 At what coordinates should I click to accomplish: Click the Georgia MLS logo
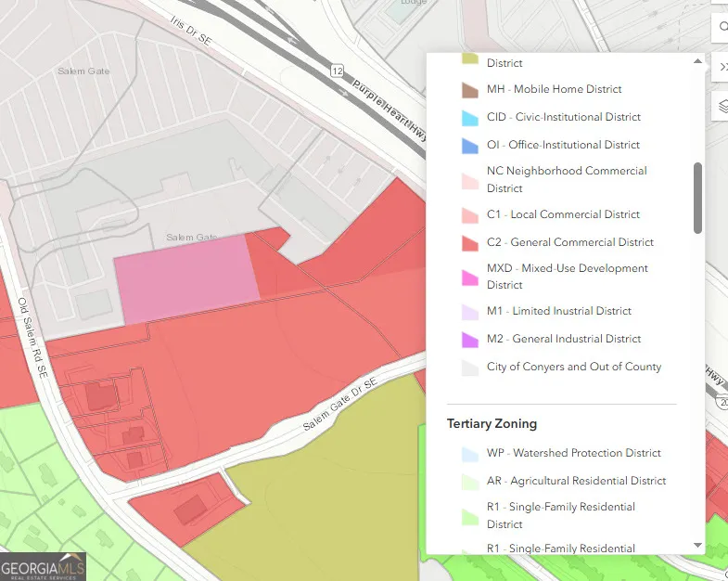tap(44, 566)
